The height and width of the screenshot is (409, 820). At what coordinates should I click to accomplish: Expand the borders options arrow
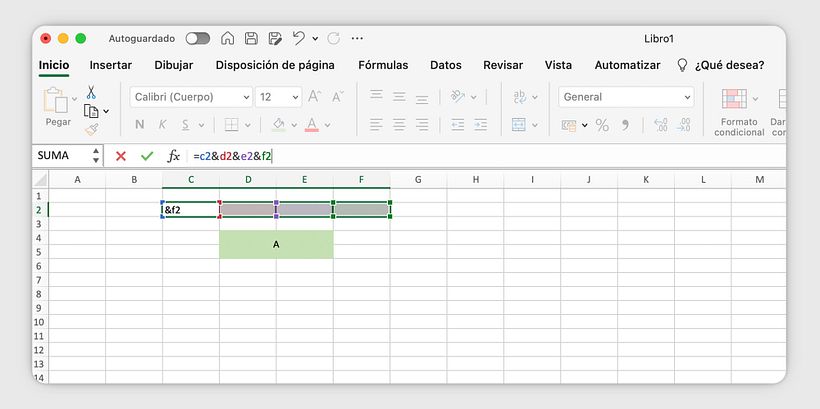(248, 125)
